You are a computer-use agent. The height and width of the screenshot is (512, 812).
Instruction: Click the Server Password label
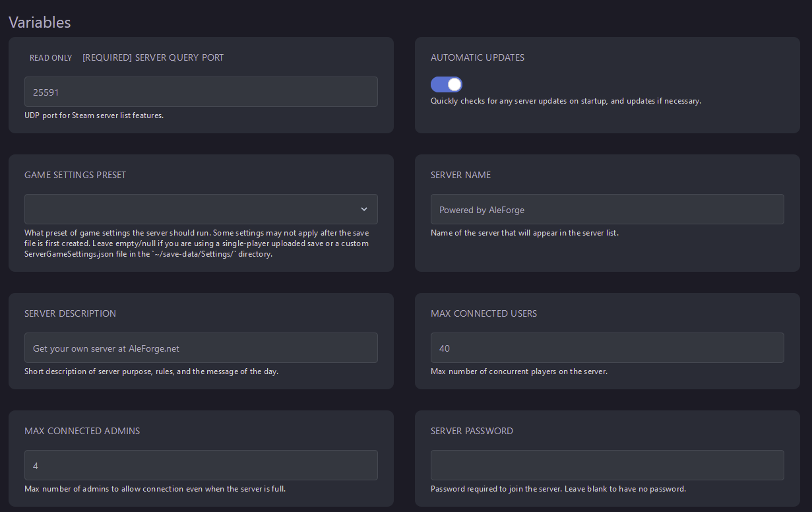tap(472, 431)
